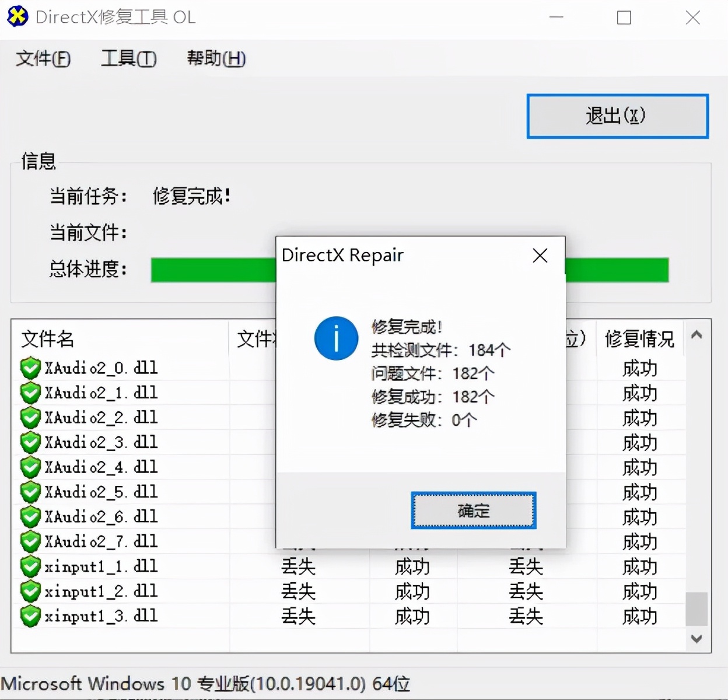Click the shield icon beside xinput1_1.dll
The image size is (728, 700).
tap(30, 566)
